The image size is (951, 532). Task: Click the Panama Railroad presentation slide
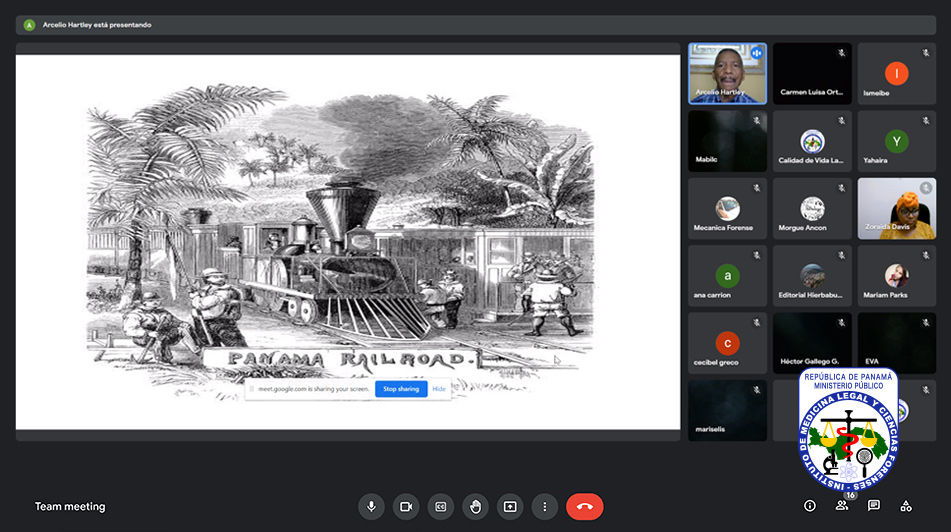pyautogui.click(x=348, y=242)
